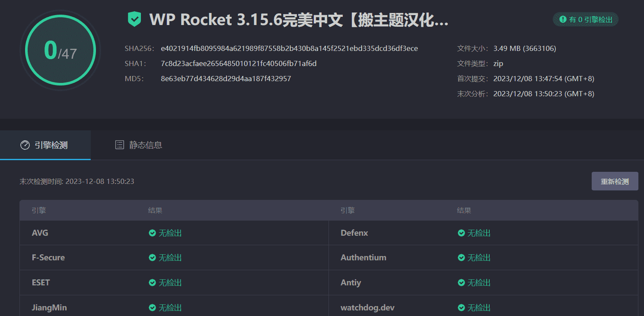The width and height of the screenshot is (644, 316).
Task: Click the alert icon in engine detection badge
Action: pos(563,19)
